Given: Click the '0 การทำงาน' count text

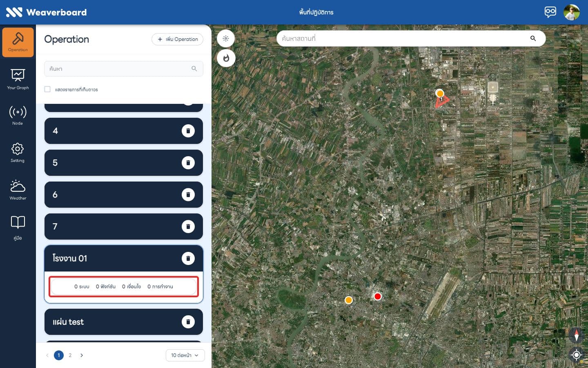Looking at the screenshot, I should [160, 287].
